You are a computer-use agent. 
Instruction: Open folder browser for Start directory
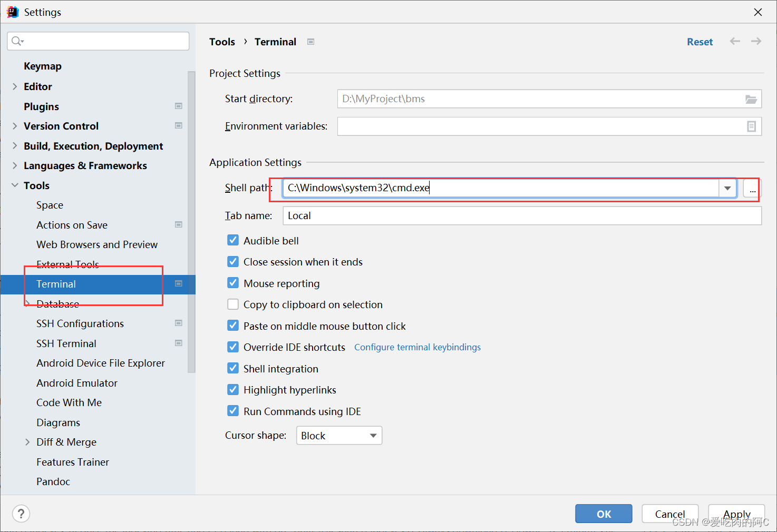[751, 99]
